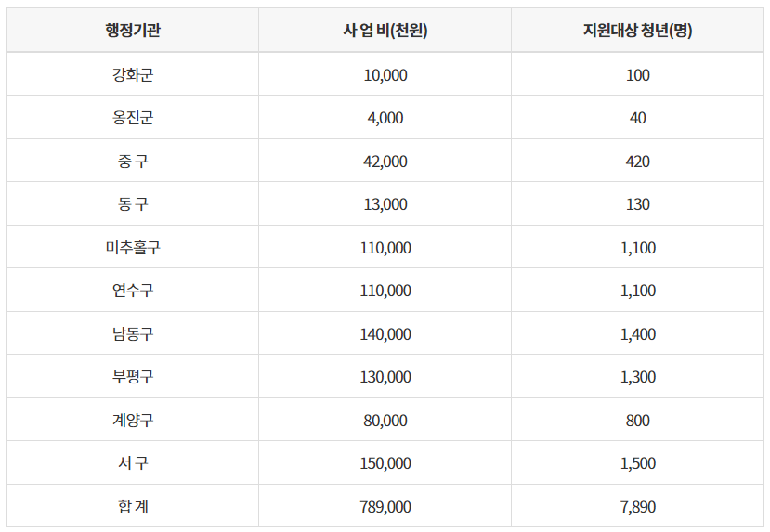Pick the youth count 1,300 for 부평구
The width and height of the screenshot is (770, 532).
[637, 377]
